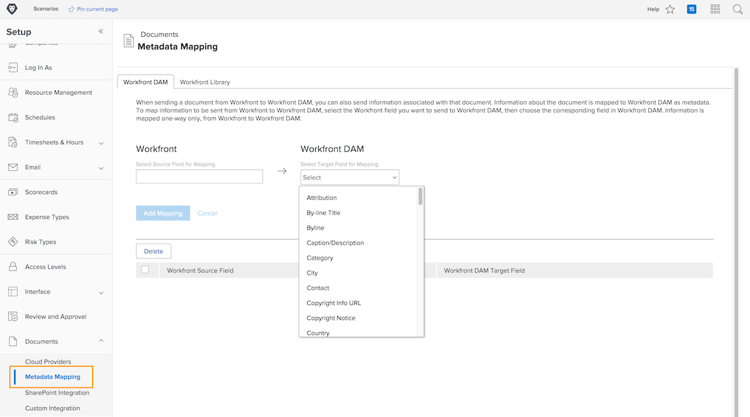Click the Documents file icon in sidebar
The image size is (750, 417).
tap(13, 341)
